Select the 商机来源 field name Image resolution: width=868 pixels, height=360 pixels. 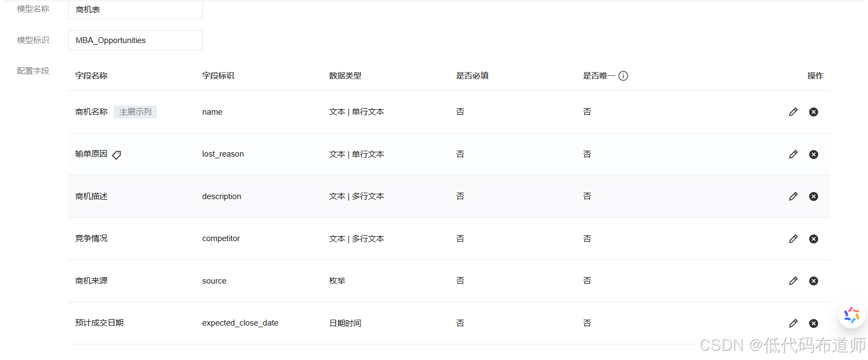pos(91,281)
